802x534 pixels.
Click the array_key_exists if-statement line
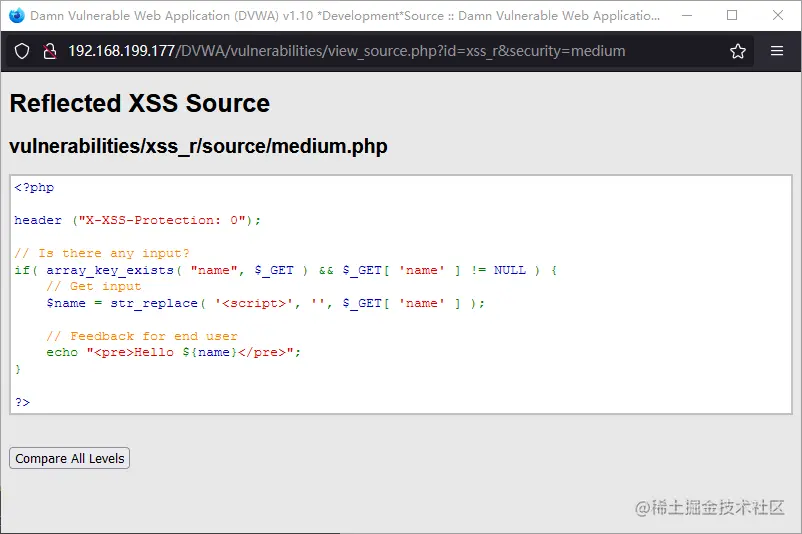[x=285, y=270]
